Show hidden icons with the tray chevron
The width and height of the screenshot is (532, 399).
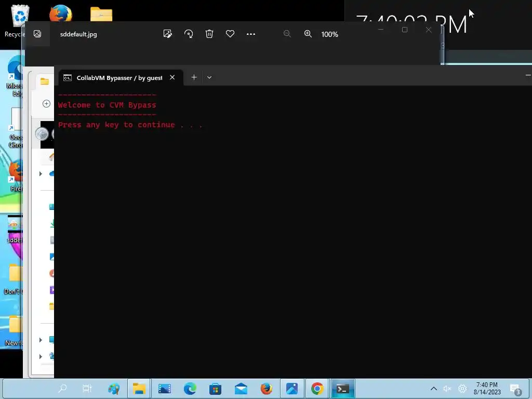point(434,389)
